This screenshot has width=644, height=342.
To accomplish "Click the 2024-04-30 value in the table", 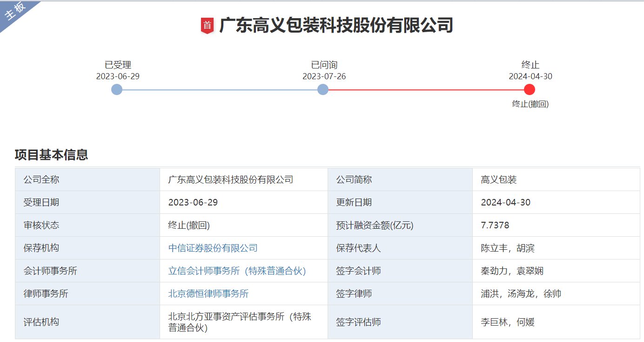I will click(506, 203).
